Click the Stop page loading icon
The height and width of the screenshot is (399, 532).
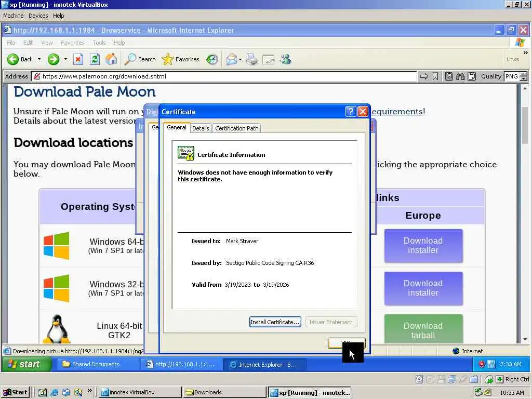coord(78,59)
